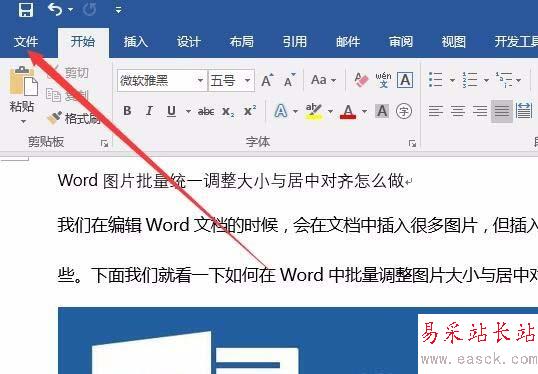Click the embedded blue image in document
Viewport: 538px width, 374px height.
298,340
